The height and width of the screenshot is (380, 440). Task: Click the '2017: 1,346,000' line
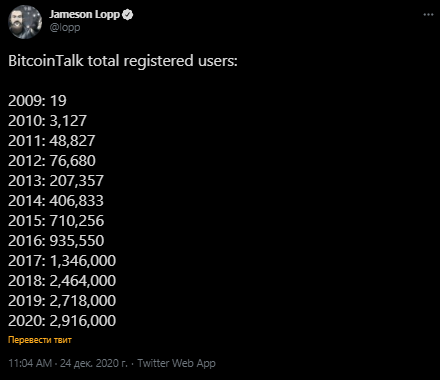click(62, 261)
